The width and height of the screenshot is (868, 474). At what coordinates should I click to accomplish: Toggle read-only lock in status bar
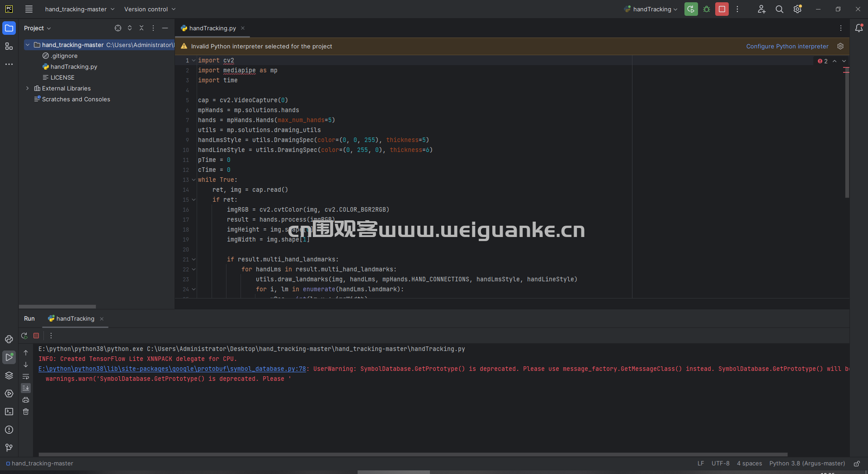[x=857, y=464]
